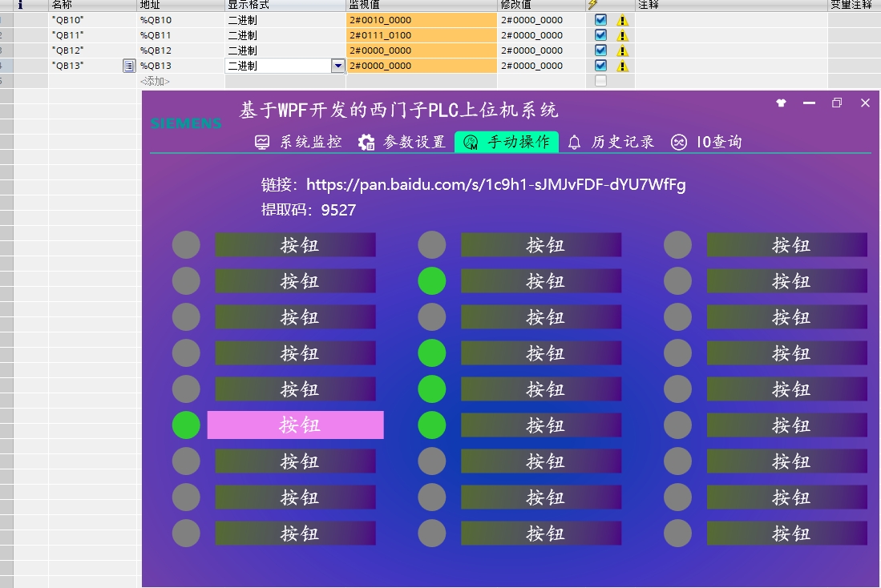Screen dimensions: 881x588
Task: Click the warning icon beside QB10's modify value
Action: click(623, 20)
